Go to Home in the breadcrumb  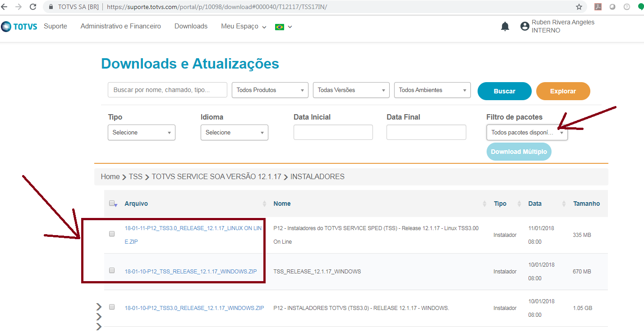point(110,177)
